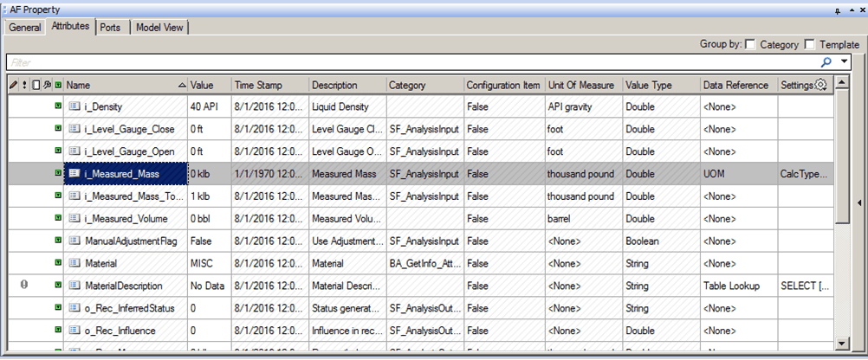Open the Ports tab
Viewport: 868px width, 360px height.
tap(110, 27)
